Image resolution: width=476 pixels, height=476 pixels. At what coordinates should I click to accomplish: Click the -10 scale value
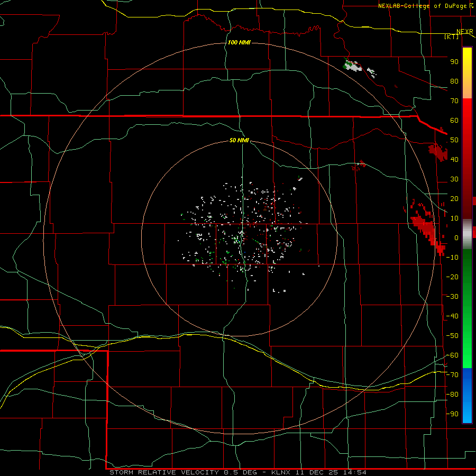click(452, 258)
